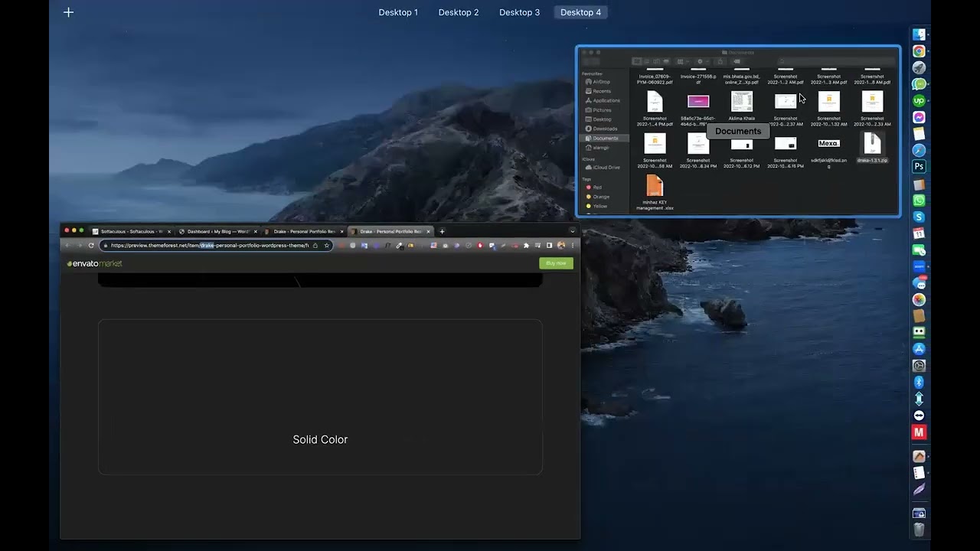980x551 pixels.
Task: Select the minhaz KEY management xlsx file
Action: (x=655, y=192)
